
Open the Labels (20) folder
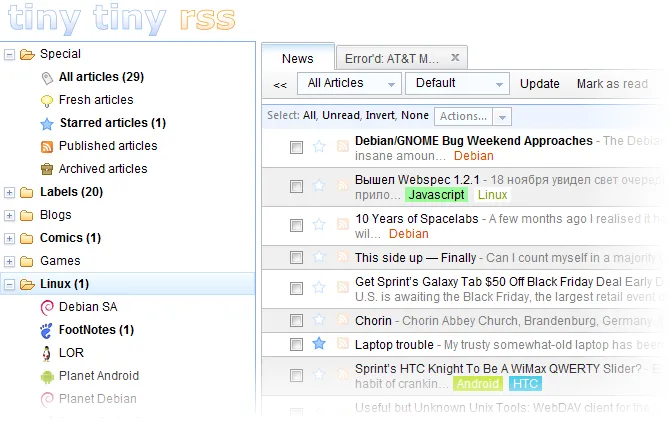(71, 192)
